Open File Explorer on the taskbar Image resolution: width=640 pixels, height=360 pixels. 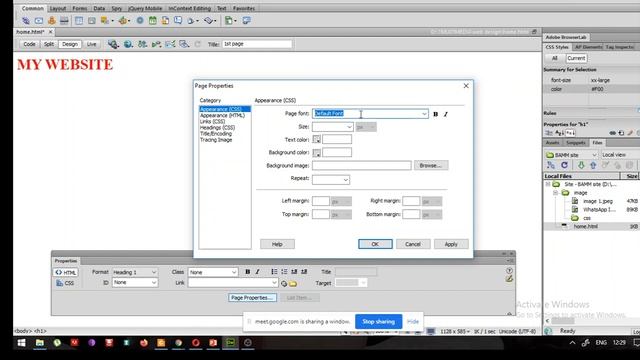40,343
